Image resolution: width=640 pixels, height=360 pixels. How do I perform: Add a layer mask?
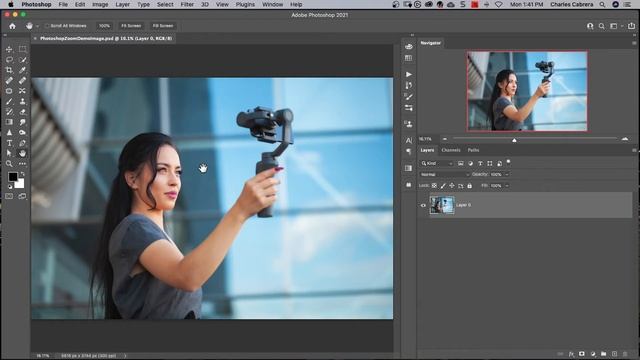(582, 354)
